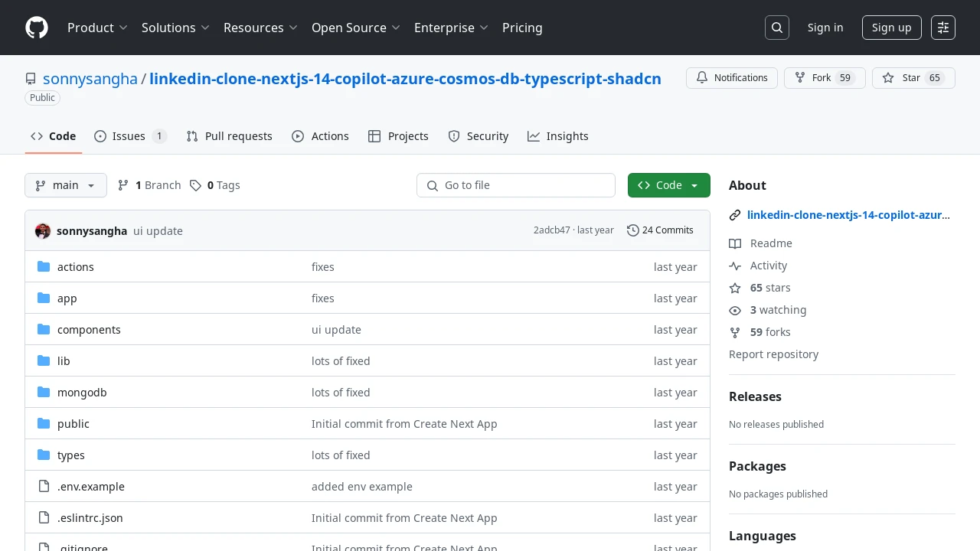Switch to the Insights tab
This screenshot has height=551, width=980.
click(x=558, y=136)
